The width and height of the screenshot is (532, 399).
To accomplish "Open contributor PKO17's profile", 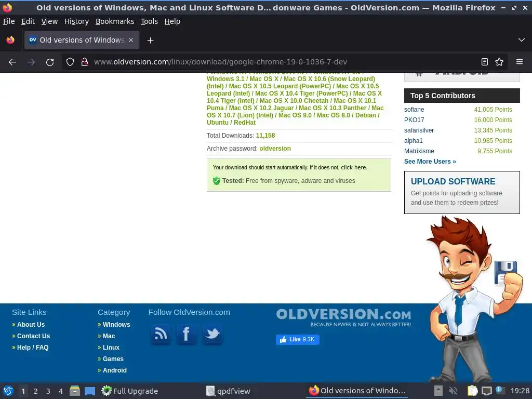I will tap(414, 120).
